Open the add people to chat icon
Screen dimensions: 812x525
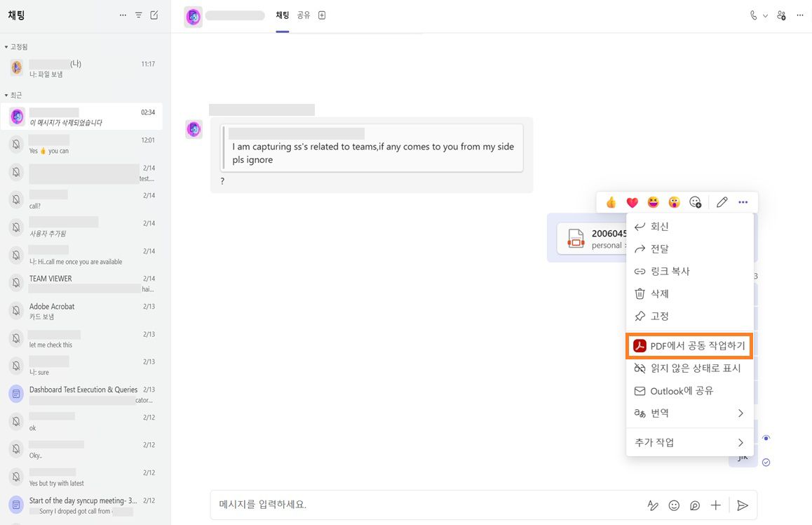click(x=781, y=15)
